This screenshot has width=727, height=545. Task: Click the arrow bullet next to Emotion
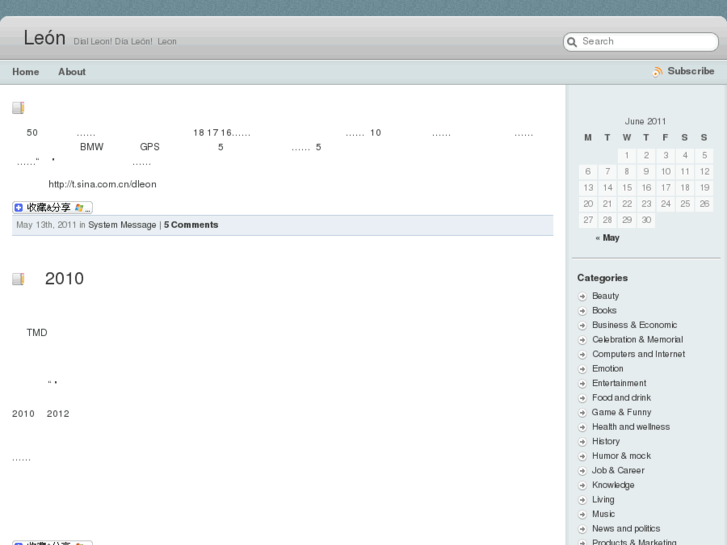(x=582, y=369)
